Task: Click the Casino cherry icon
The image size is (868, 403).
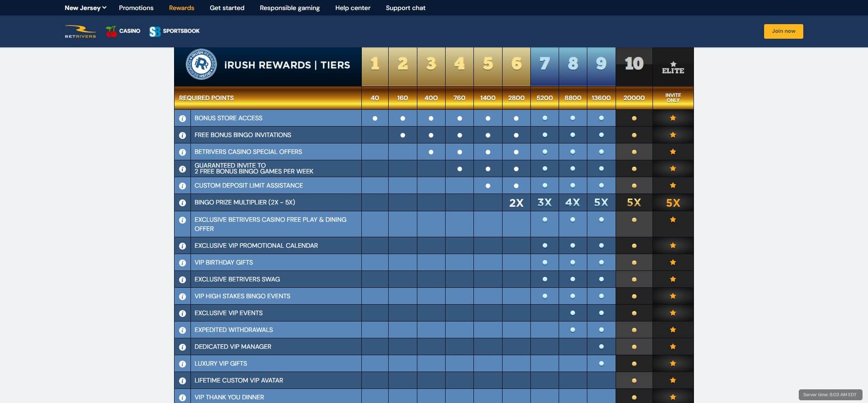Action: 111,31
